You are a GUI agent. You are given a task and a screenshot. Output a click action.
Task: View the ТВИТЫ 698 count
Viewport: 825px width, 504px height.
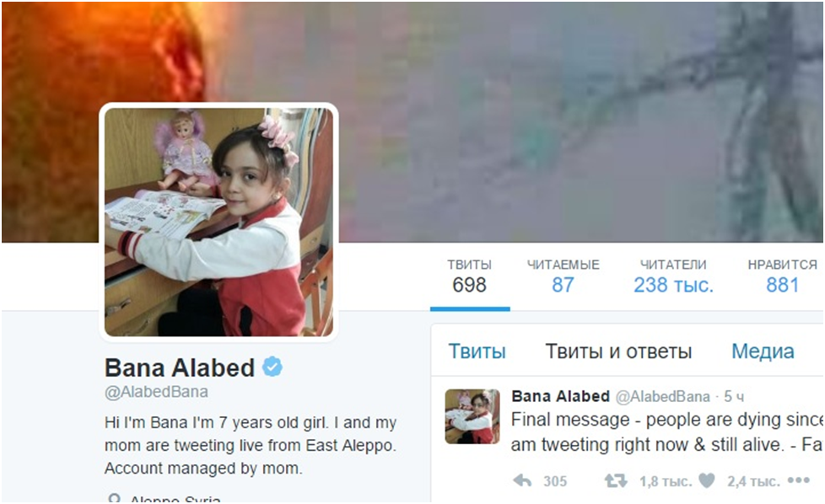(x=469, y=276)
